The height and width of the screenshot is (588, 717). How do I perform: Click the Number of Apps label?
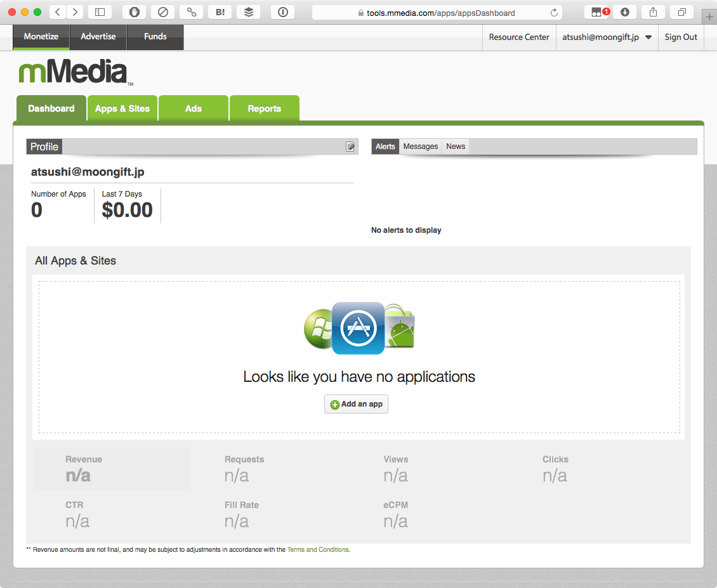(x=58, y=194)
